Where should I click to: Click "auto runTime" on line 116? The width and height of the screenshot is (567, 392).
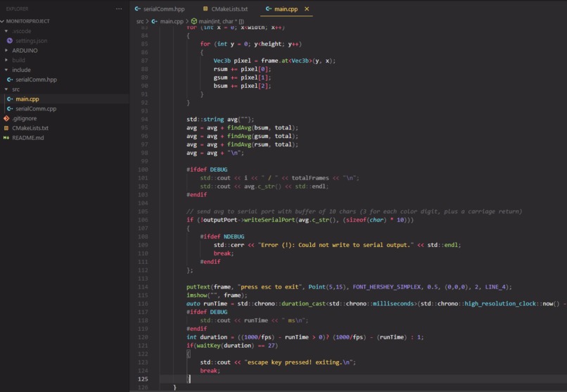pos(207,303)
